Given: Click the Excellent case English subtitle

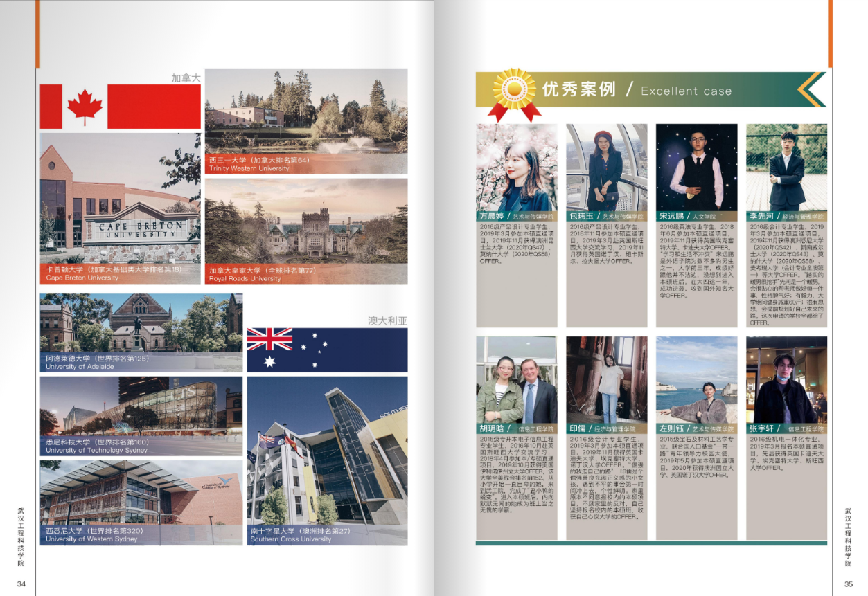Looking at the screenshot, I should coord(686,91).
